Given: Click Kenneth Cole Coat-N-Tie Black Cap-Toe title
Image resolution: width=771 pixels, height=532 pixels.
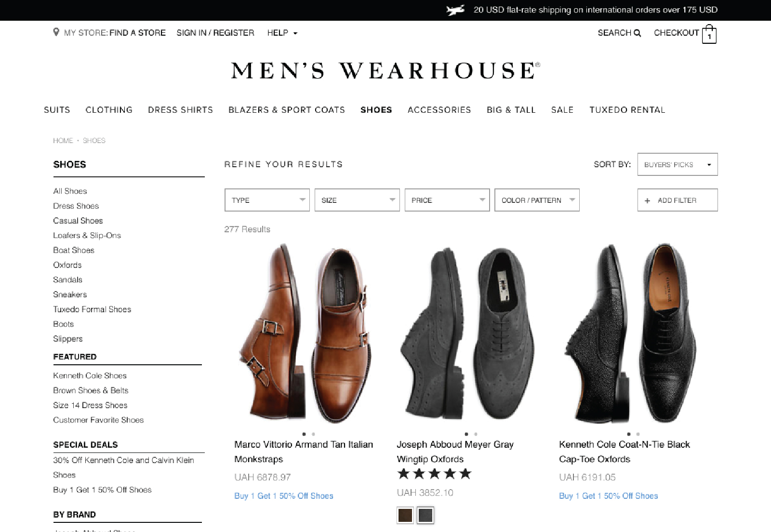Looking at the screenshot, I should point(625,452).
